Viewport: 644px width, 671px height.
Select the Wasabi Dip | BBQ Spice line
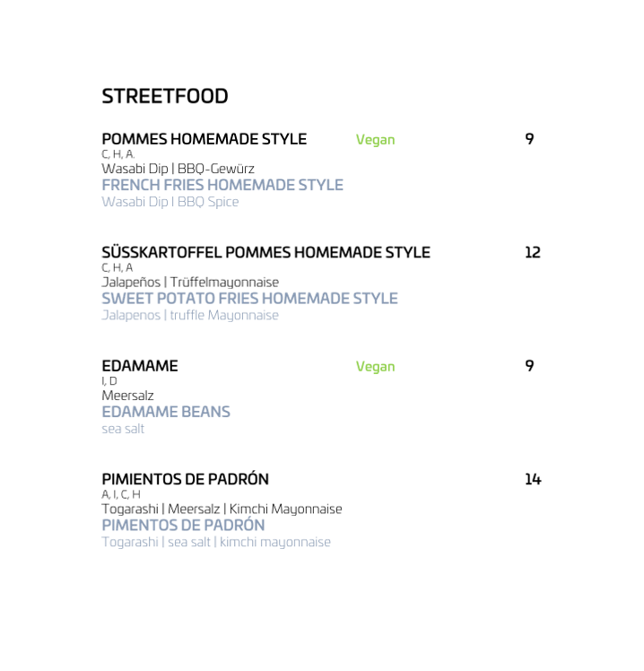point(170,202)
